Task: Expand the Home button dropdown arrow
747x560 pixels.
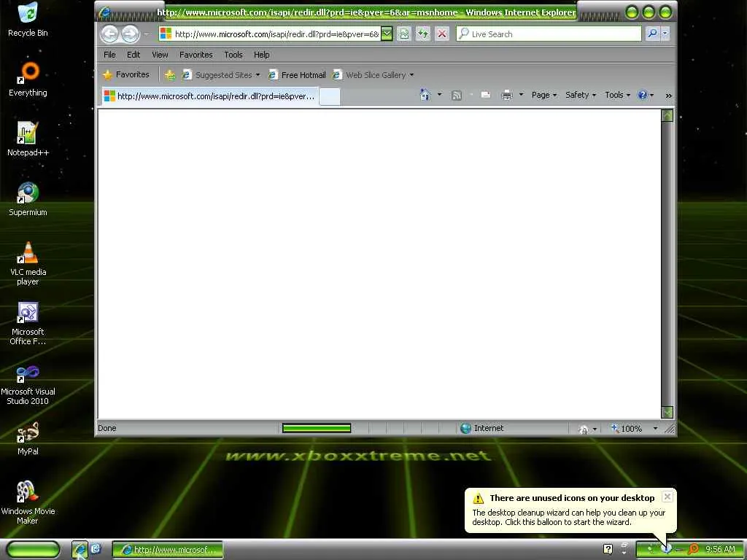Action: (x=440, y=95)
